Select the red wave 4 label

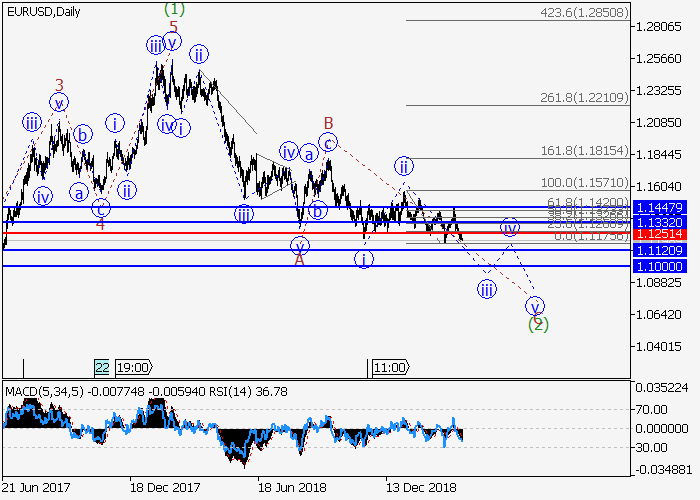tap(100, 224)
